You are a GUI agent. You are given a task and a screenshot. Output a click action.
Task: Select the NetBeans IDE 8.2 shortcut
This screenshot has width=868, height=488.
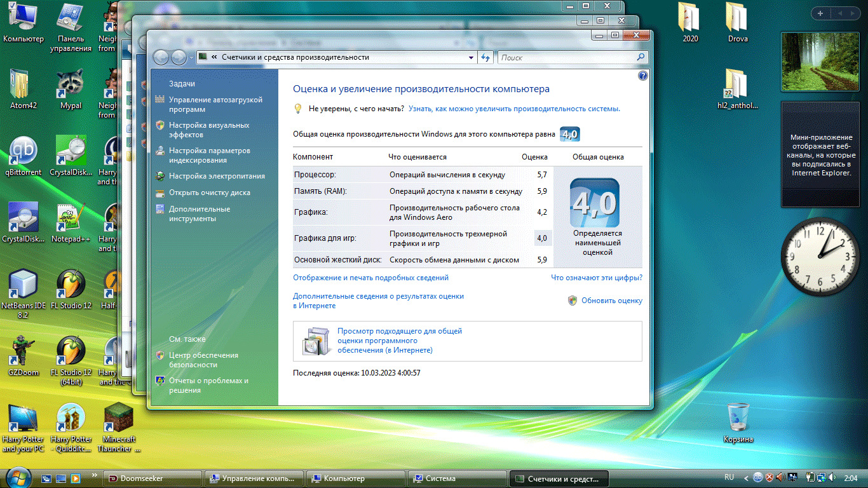(x=23, y=294)
